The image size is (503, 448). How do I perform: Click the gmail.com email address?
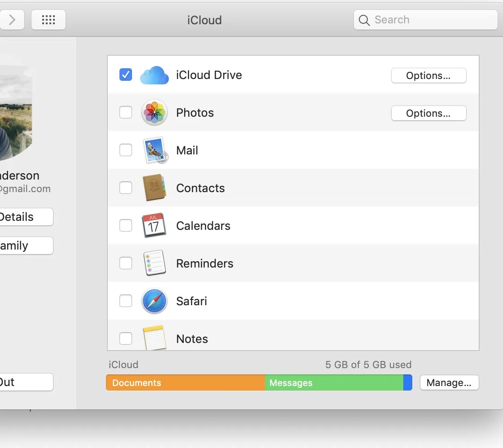[x=25, y=189]
